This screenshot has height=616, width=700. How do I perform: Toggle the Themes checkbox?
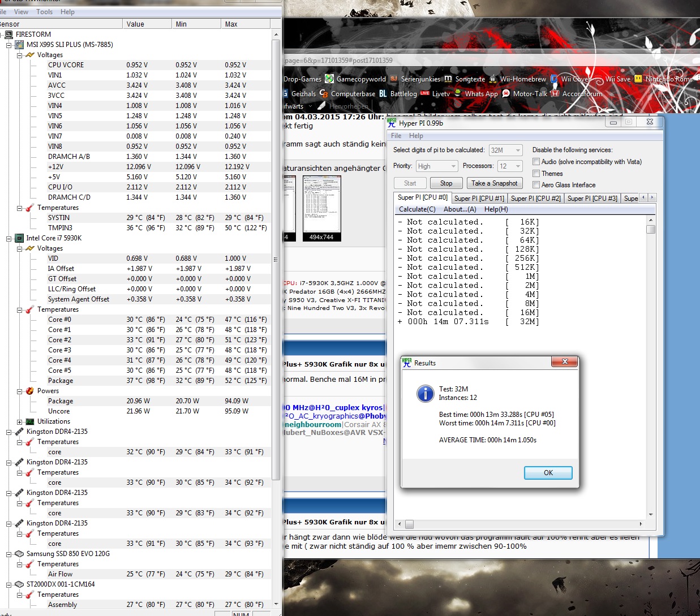pos(536,174)
